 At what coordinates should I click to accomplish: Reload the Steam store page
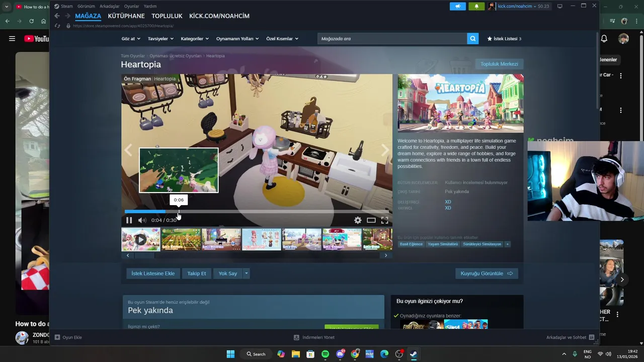(57, 26)
